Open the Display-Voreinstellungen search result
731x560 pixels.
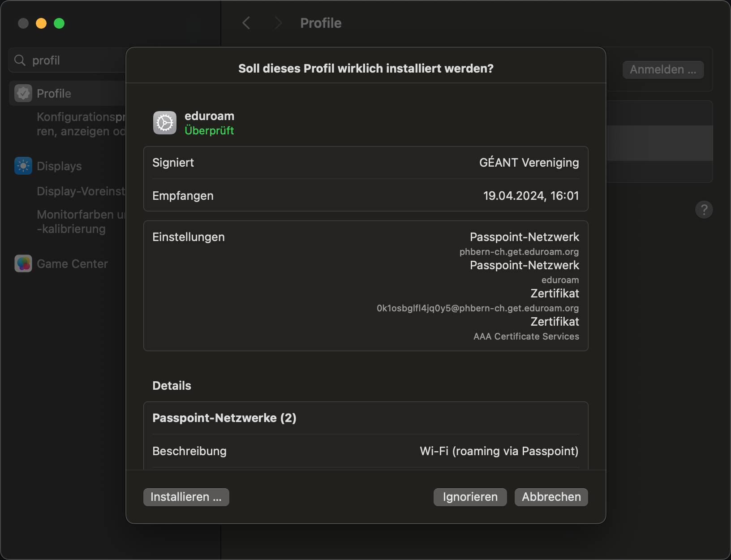click(x=81, y=191)
